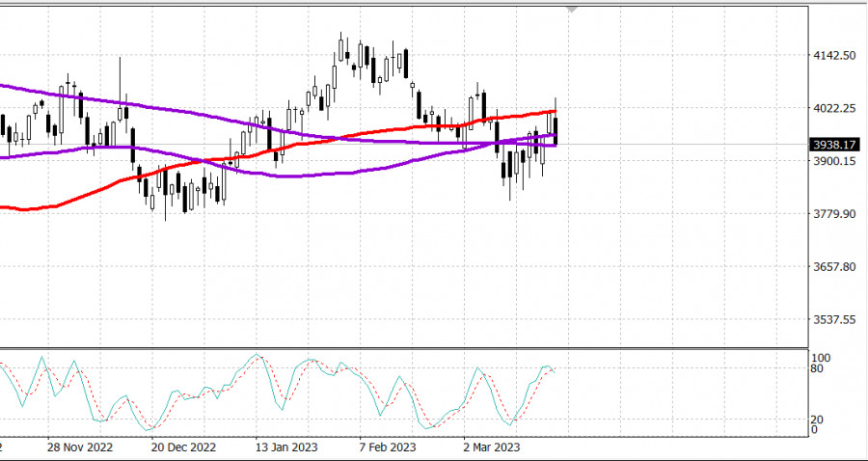Screen dimensions: 868x461
Task: Click the 3779.90 price axis label
Action: (835, 214)
